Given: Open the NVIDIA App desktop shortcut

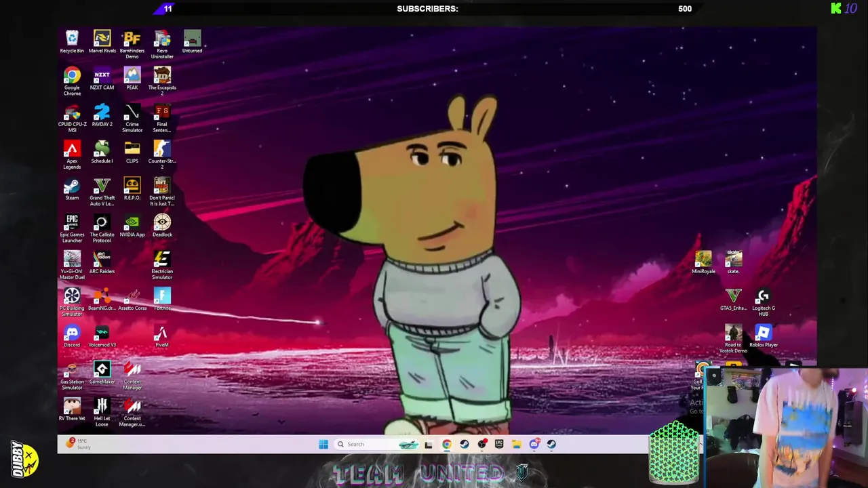Looking at the screenshot, I should pos(132,225).
